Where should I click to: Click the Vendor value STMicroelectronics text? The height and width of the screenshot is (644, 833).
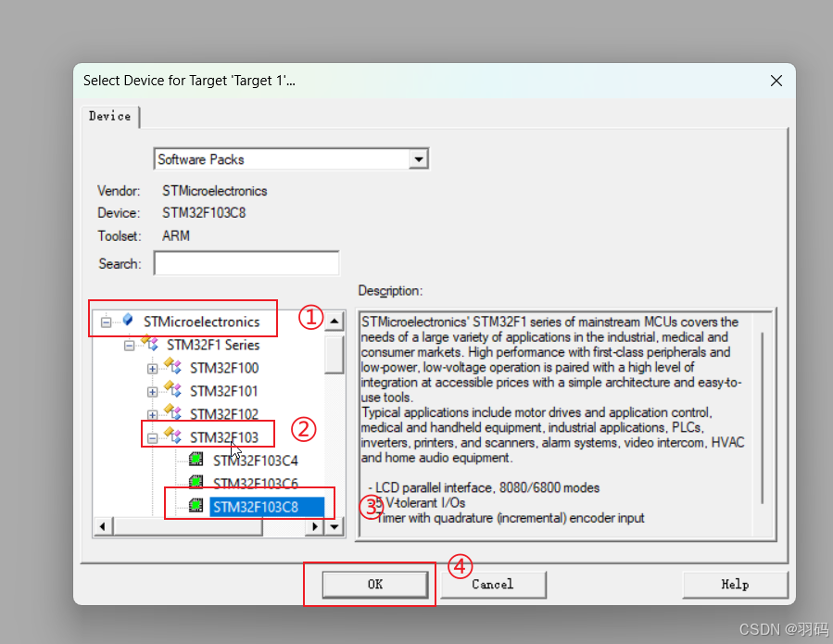pos(215,191)
